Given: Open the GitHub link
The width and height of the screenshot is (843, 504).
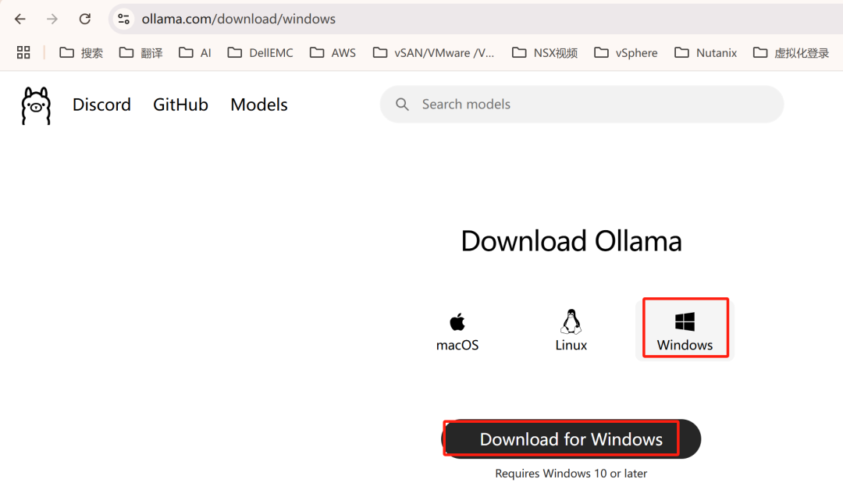Looking at the screenshot, I should [x=180, y=105].
